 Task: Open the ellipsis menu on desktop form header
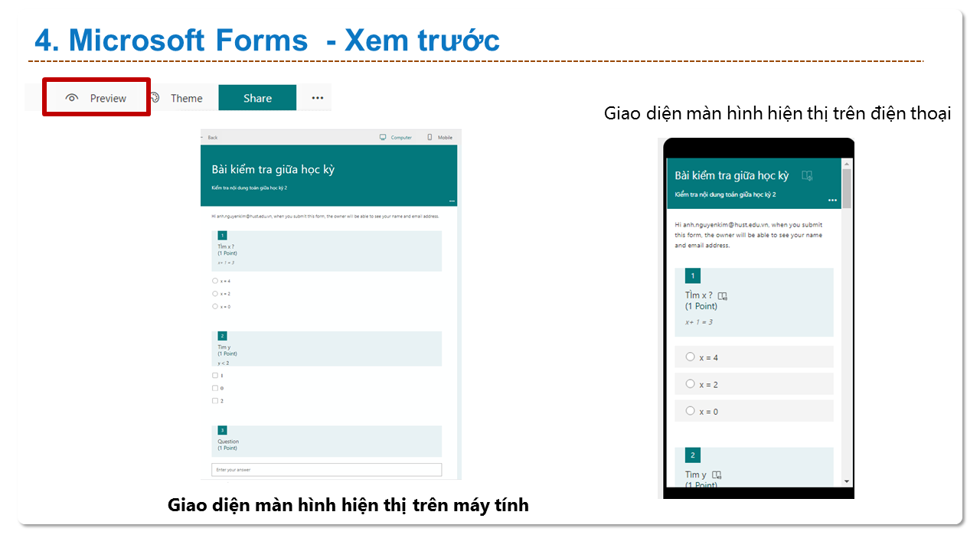(452, 201)
